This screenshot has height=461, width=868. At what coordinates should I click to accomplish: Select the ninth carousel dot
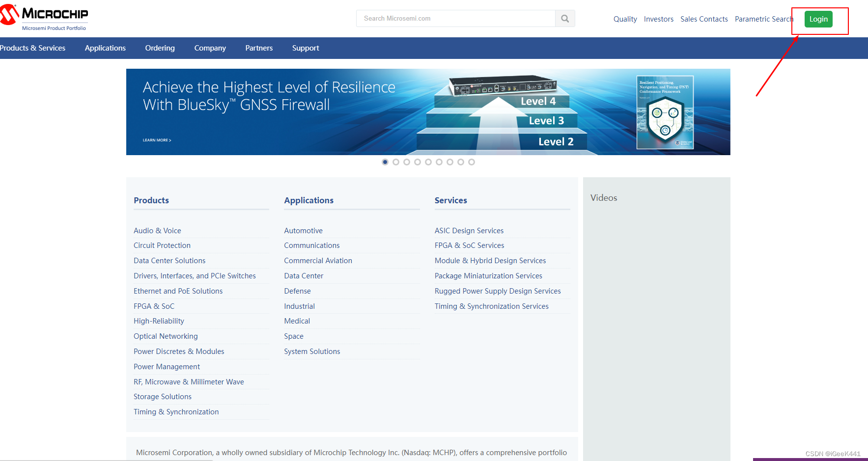(x=472, y=162)
